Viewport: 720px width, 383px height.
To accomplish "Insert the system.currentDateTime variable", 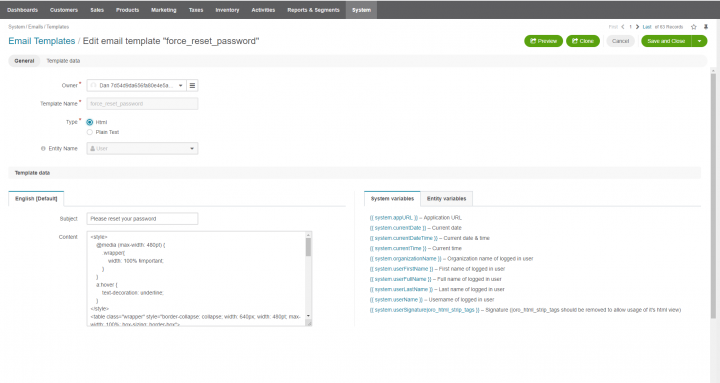I will point(404,238).
